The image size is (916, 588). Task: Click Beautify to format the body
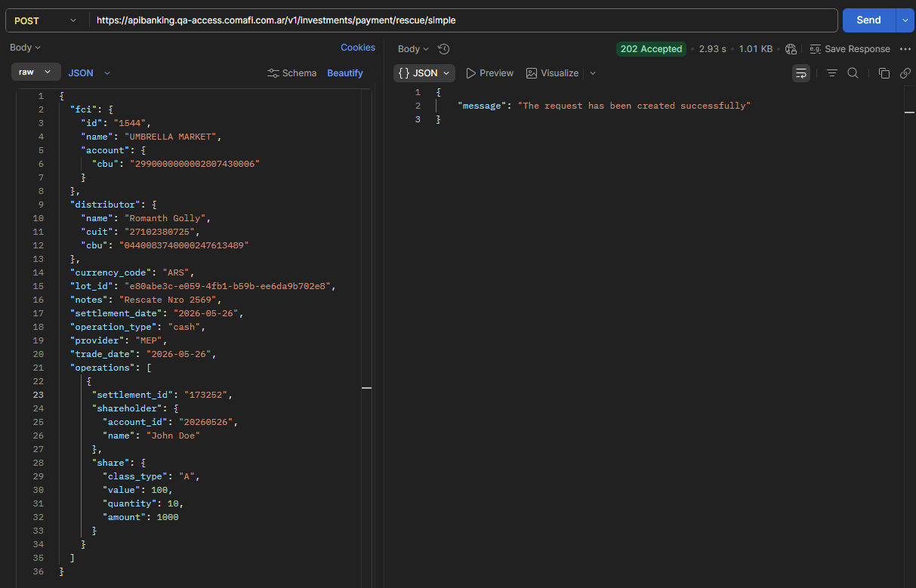[345, 73]
